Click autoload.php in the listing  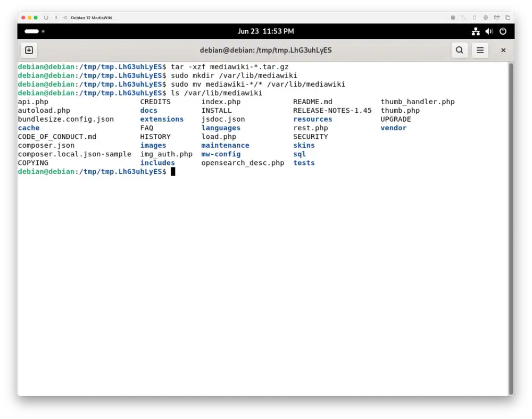click(x=44, y=111)
